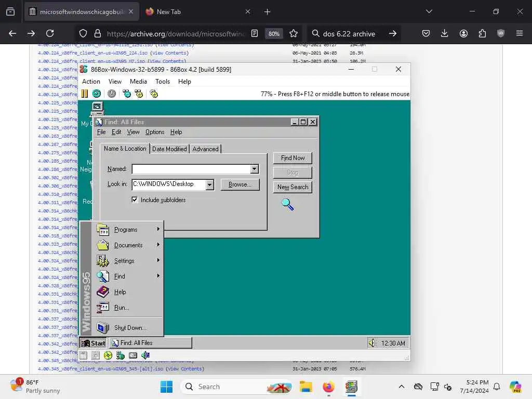Click first floppy drive icon in 86Box status bar

click(84, 355)
